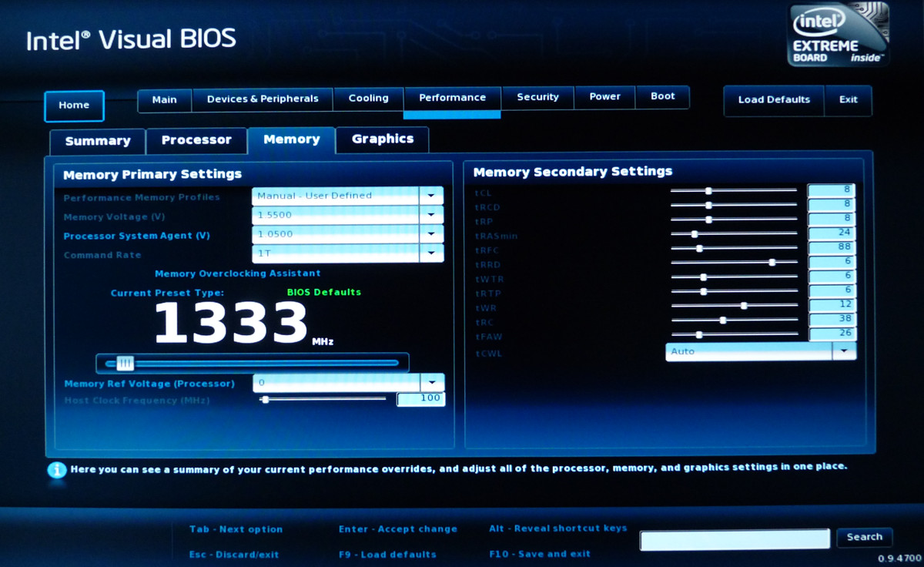Click the Enter - Accept change hint
Image resolution: width=924 pixels, height=567 pixels.
397,529
